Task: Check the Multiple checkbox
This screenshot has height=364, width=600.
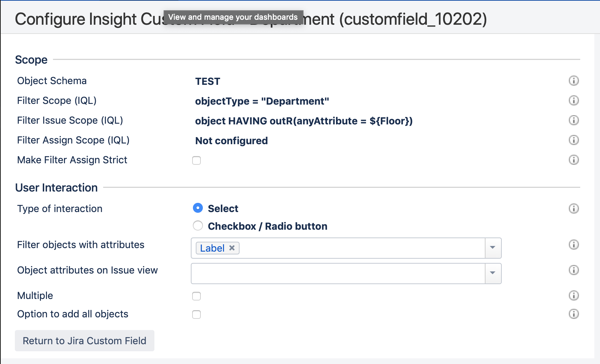Action: (x=196, y=296)
